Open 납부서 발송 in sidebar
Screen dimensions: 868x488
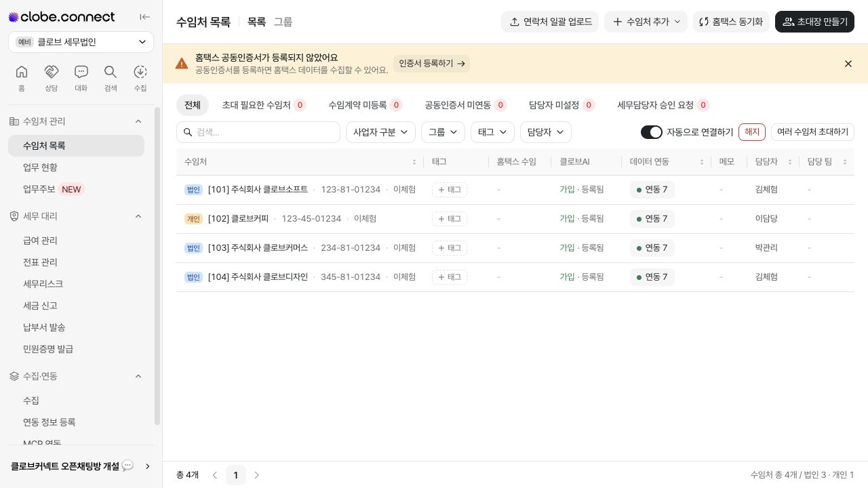coord(76,327)
